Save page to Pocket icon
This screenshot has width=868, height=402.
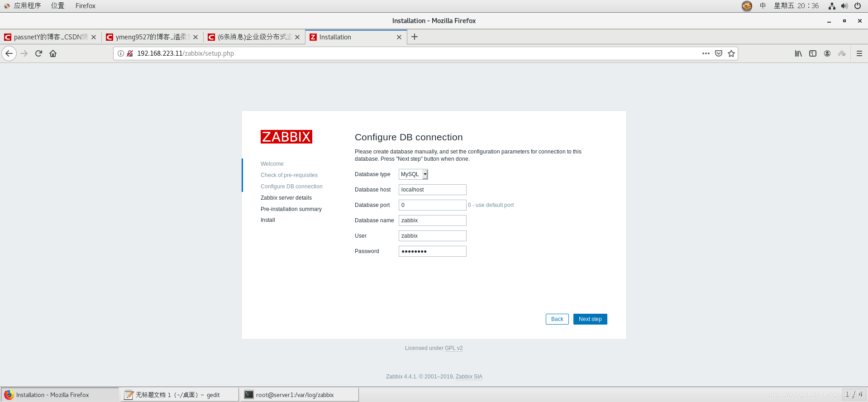[719, 53]
